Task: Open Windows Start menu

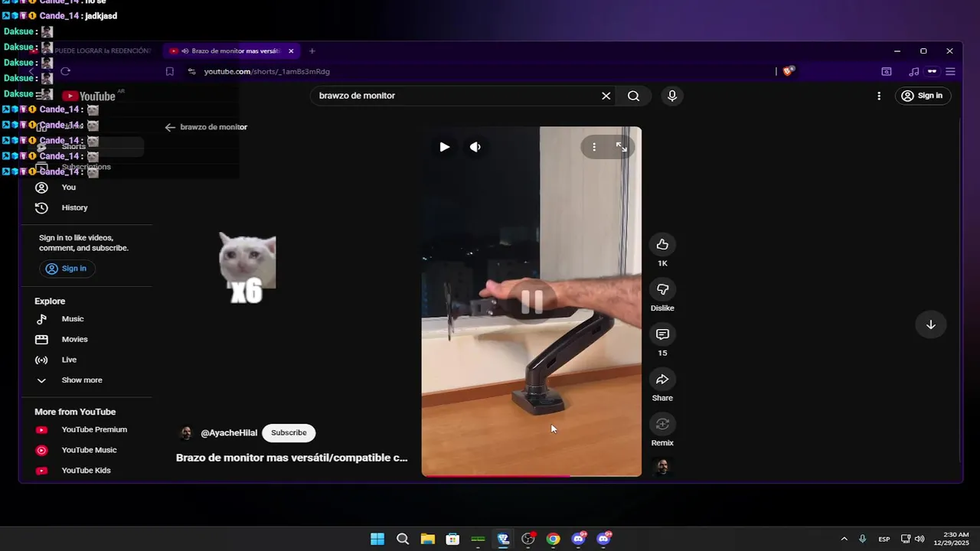Action: pyautogui.click(x=377, y=539)
